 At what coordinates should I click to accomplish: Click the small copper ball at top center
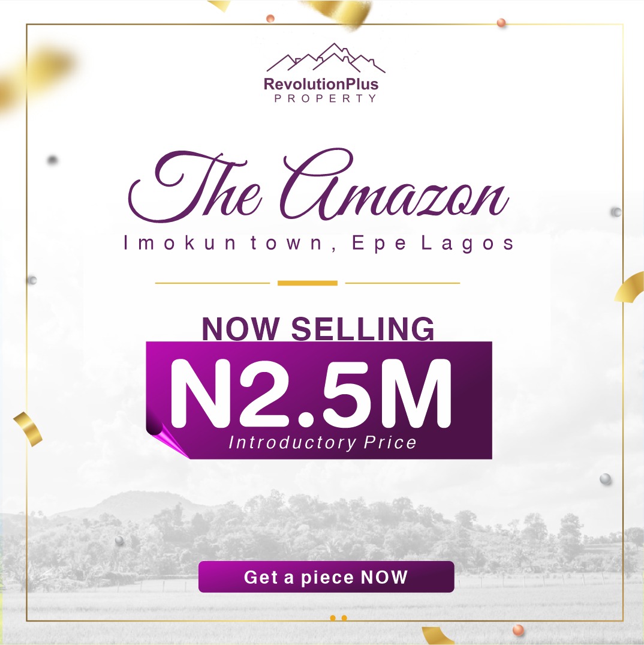click(x=270, y=19)
